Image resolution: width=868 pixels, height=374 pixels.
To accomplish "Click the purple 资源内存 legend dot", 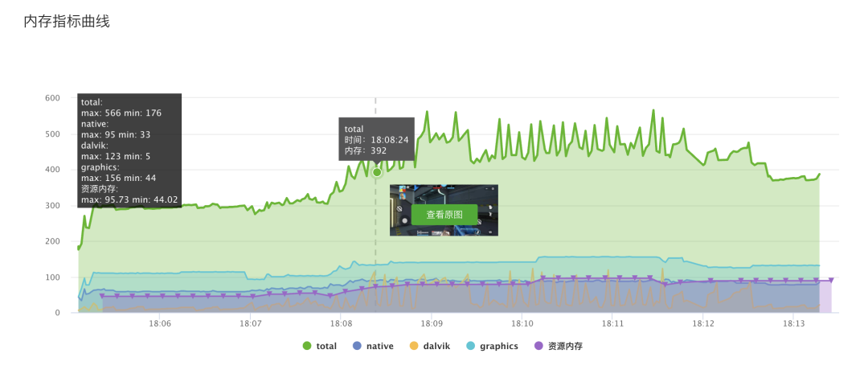I will point(538,346).
